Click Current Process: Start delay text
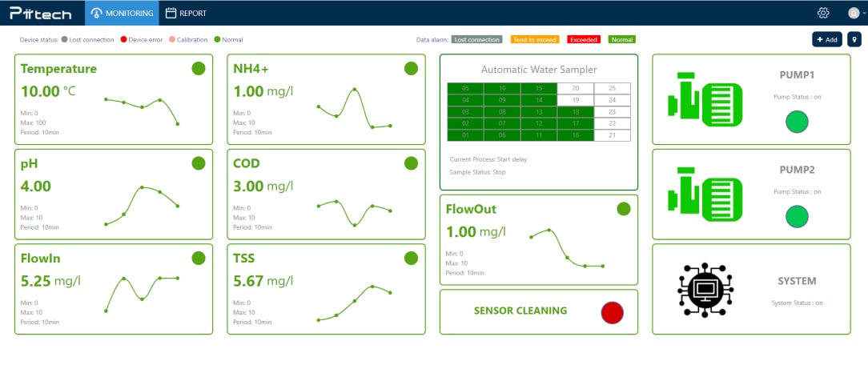Viewport: 868px width, 389px height. point(488,159)
